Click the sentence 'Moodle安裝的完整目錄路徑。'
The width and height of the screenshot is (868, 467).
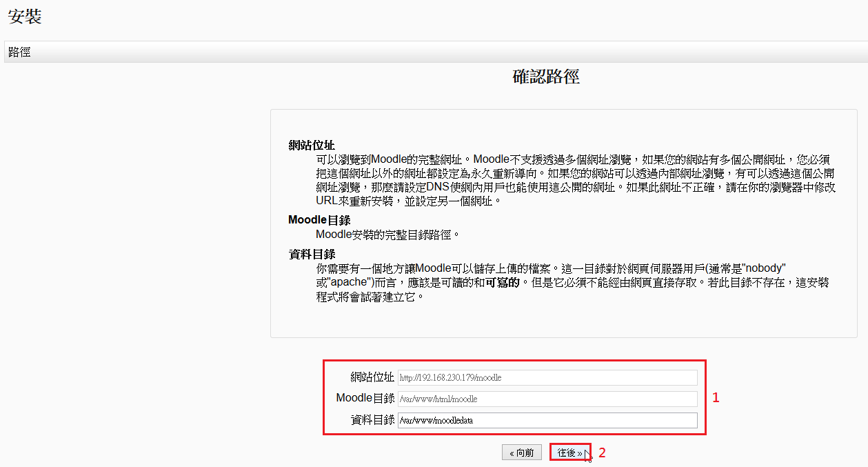pos(387,235)
